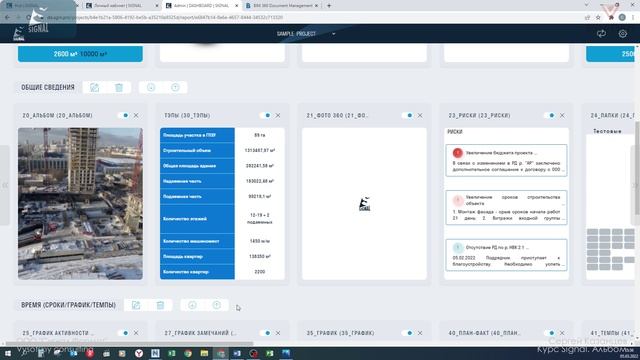The width and height of the screenshot is (640, 360).
Task: Open Yandex Browser from the taskbar
Action: 139,353
